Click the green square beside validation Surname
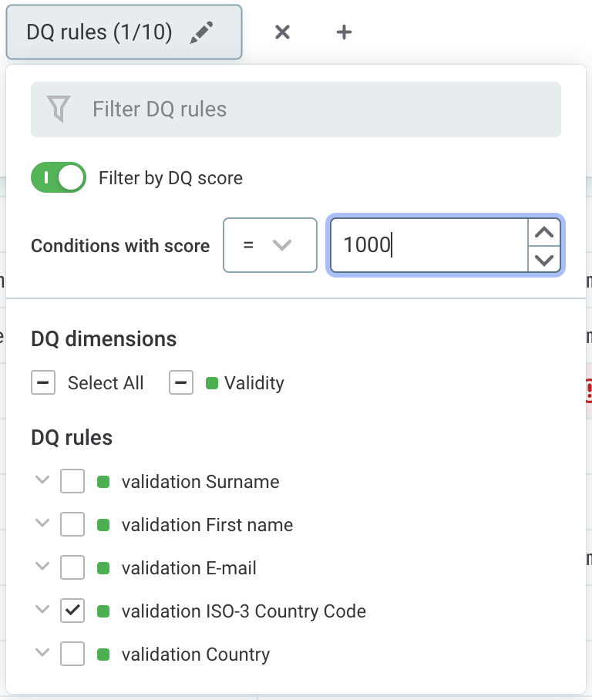 (102, 480)
